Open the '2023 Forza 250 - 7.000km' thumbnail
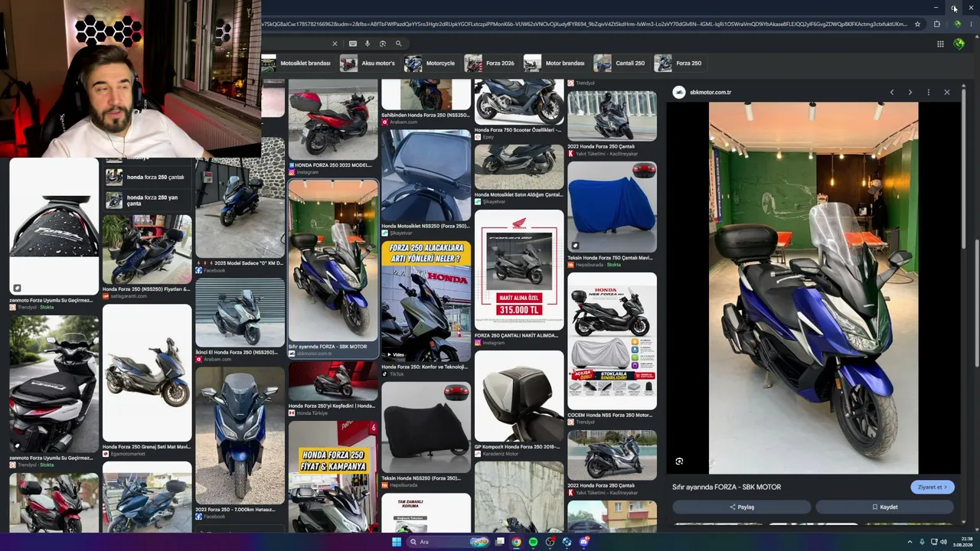Viewport: 980px width, 551px height. [240, 435]
